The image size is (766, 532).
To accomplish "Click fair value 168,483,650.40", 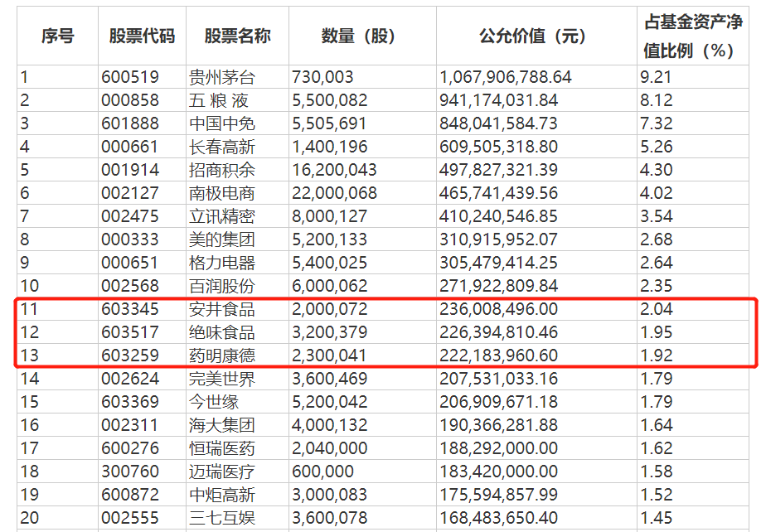I will point(498,518).
